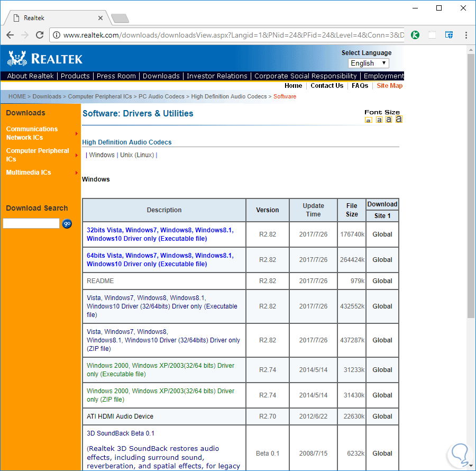Click HOME in breadcrumb

17,96
